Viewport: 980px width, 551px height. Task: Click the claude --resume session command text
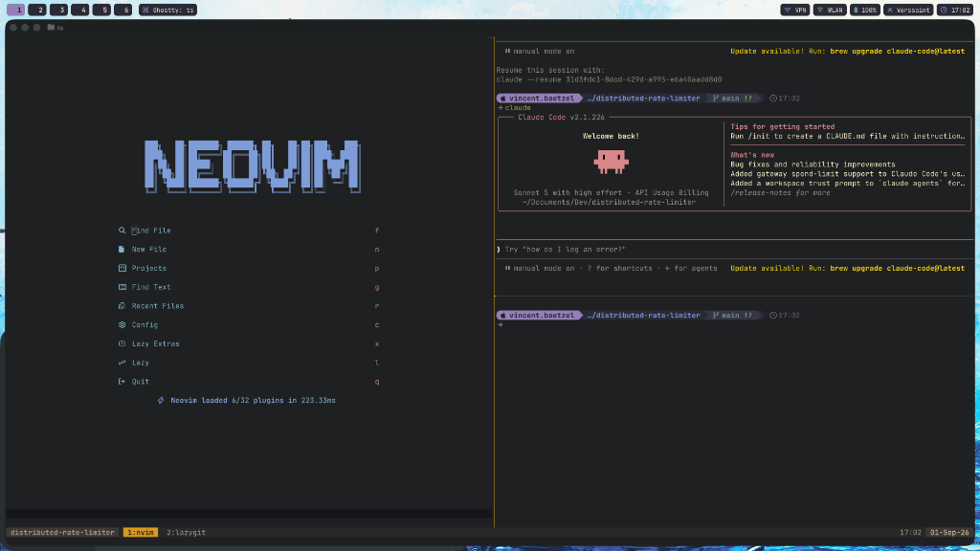609,79
